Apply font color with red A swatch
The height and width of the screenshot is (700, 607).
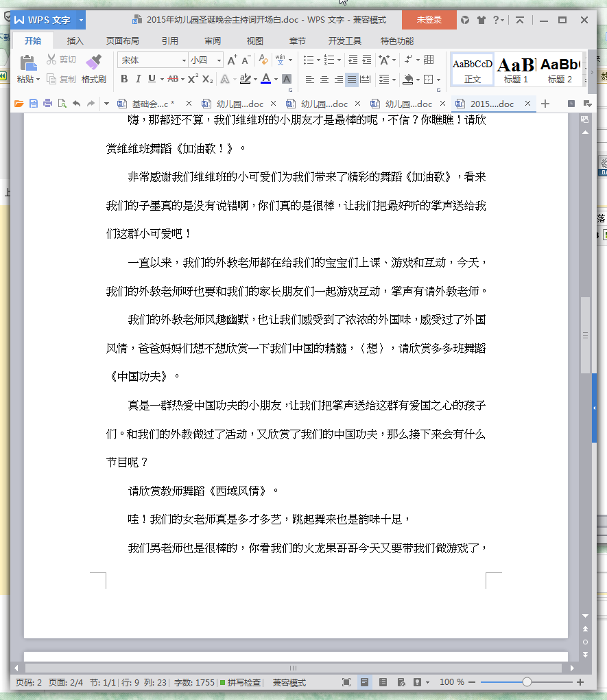pos(266,79)
